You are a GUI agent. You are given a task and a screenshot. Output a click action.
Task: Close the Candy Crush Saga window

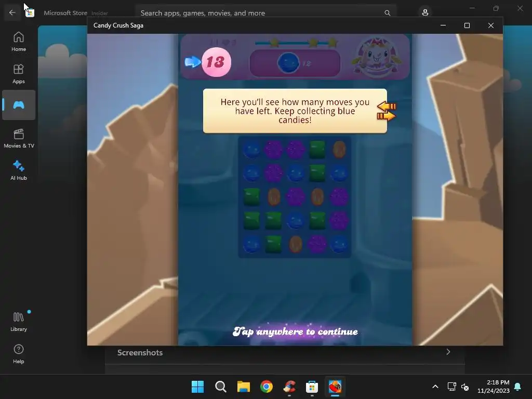[490, 25]
